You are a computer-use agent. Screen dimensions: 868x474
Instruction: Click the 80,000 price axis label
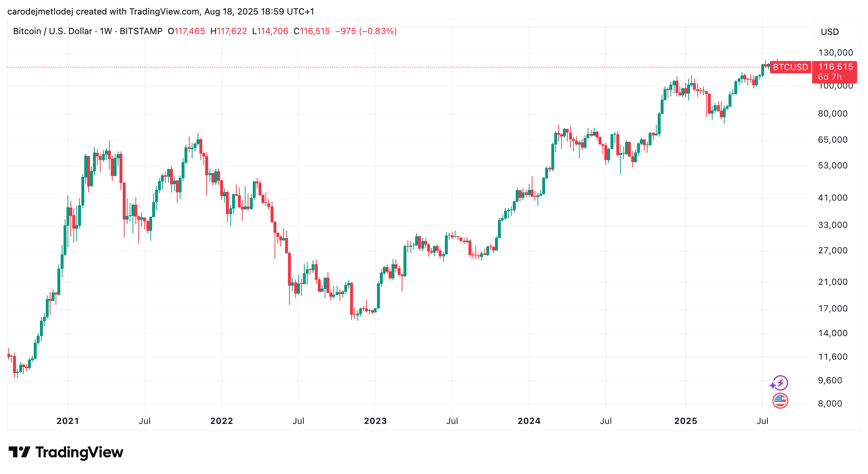833,114
